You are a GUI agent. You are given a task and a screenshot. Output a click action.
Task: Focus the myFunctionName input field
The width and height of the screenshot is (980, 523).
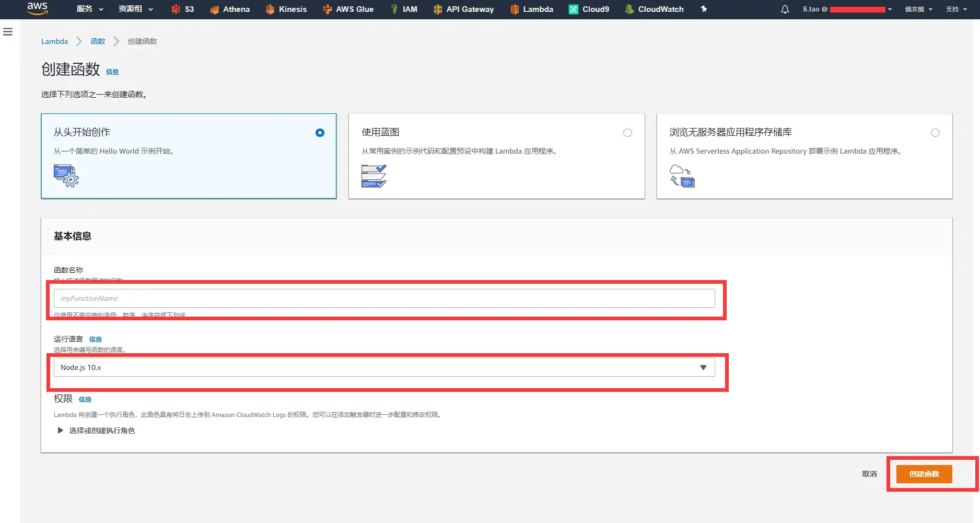(x=384, y=298)
